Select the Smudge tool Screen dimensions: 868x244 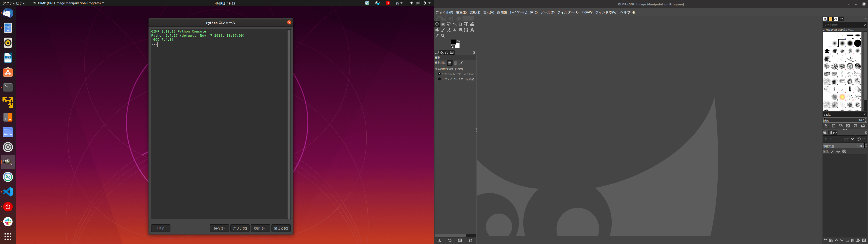[461, 30]
